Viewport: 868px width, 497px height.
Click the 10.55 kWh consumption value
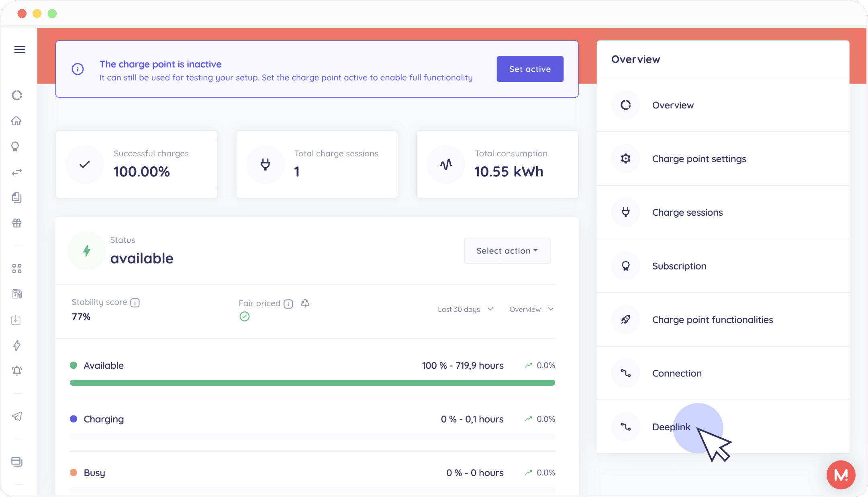click(509, 172)
